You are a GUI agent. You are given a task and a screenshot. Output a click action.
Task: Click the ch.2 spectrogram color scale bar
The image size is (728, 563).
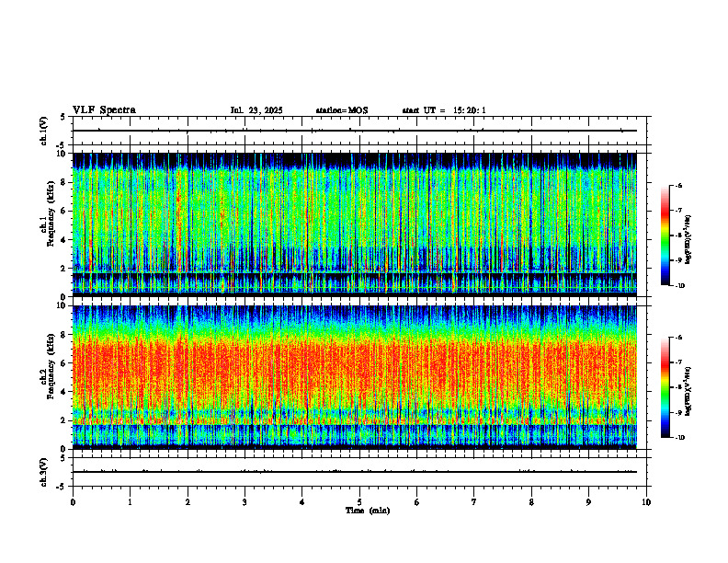point(665,387)
